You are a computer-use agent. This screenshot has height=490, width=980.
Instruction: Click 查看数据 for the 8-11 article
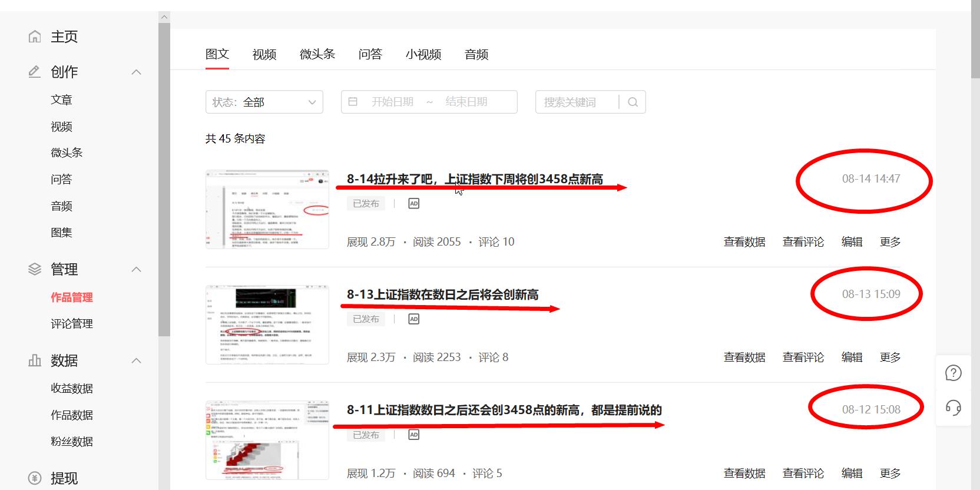(x=744, y=474)
